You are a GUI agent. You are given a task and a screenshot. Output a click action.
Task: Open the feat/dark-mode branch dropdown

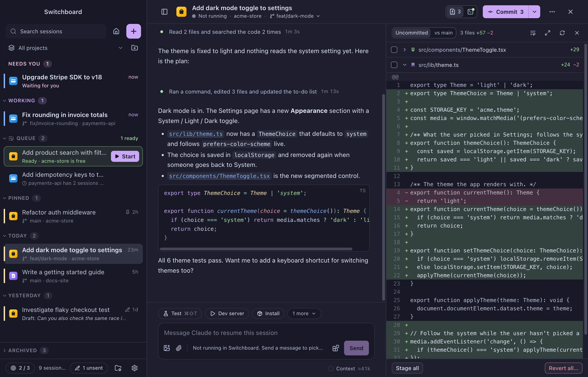click(x=295, y=16)
